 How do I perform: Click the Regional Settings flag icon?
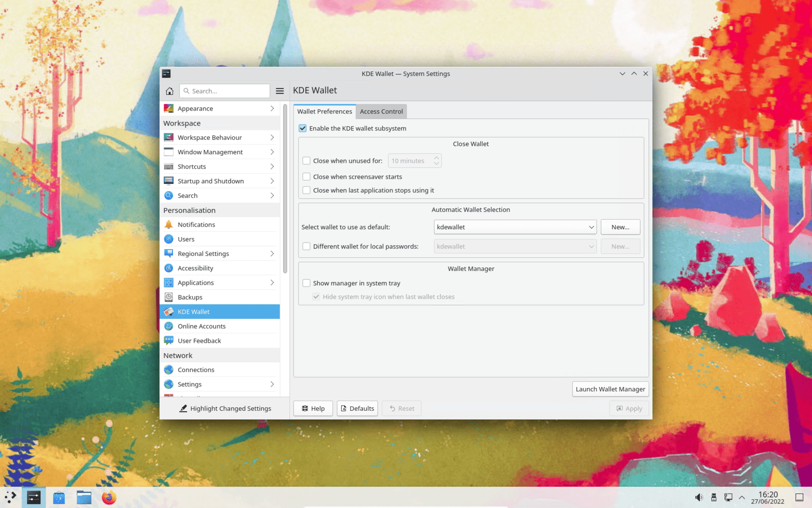(x=169, y=254)
